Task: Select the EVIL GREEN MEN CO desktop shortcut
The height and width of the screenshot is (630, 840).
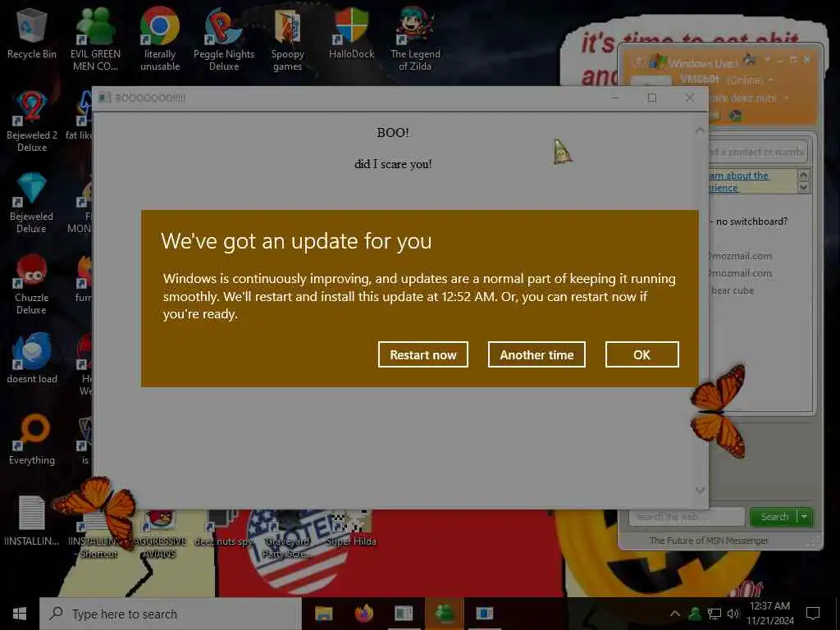Action: click(x=95, y=39)
